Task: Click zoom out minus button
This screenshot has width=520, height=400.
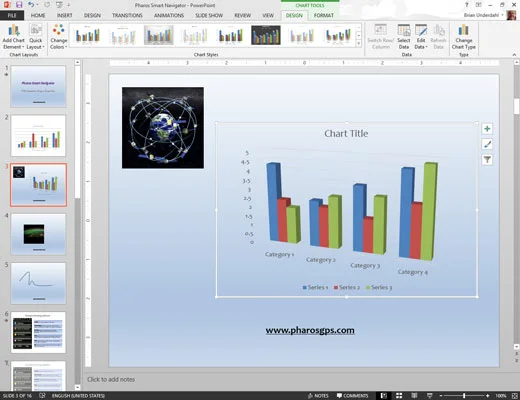Action: point(441,396)
